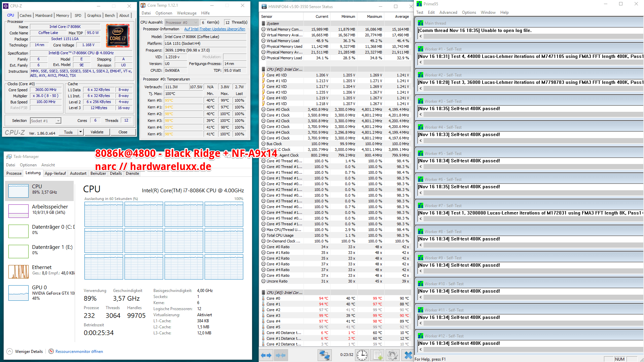Click Prime95 Worker #1 window icon
Viewport: 644px width, 362px height.
point(421,49)
